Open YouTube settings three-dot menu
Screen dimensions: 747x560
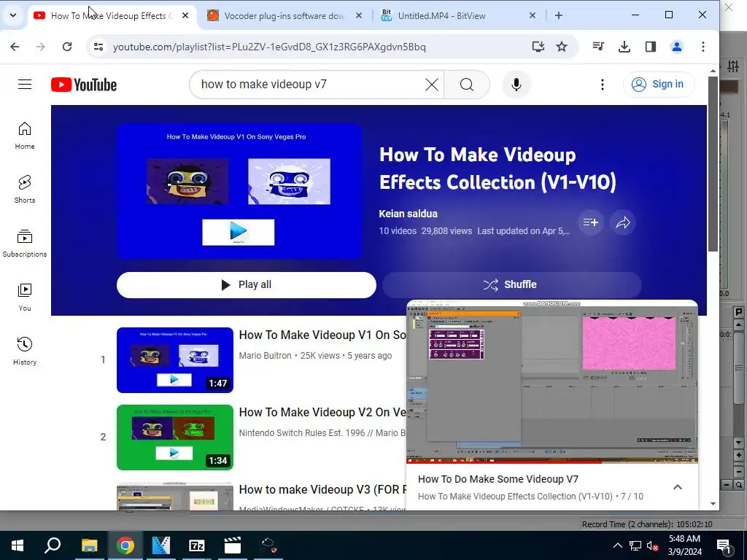pos(602,85)
